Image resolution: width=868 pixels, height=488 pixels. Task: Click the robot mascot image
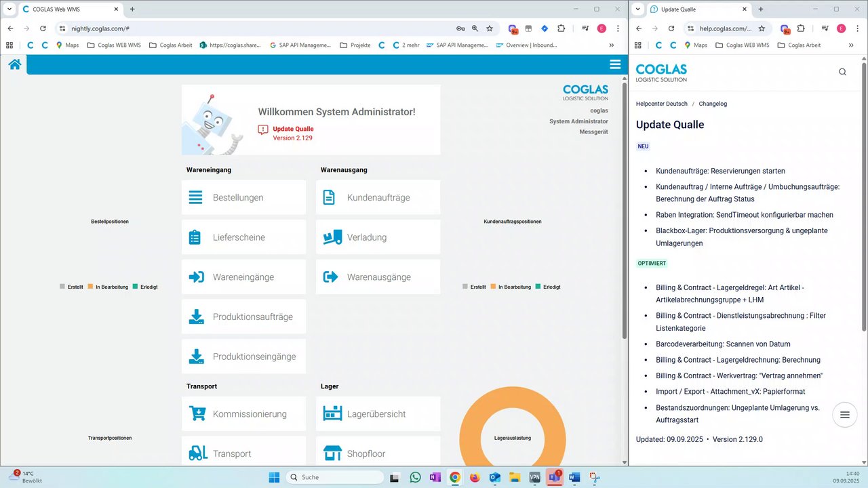pos(214,123)
